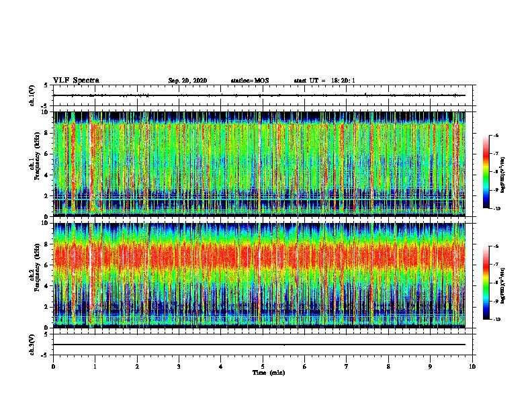Image resolution: width=532 pixels, height=411 pixels.
Task: Click ch.1 color bar "log(PSD)" label
Action: 502,175
